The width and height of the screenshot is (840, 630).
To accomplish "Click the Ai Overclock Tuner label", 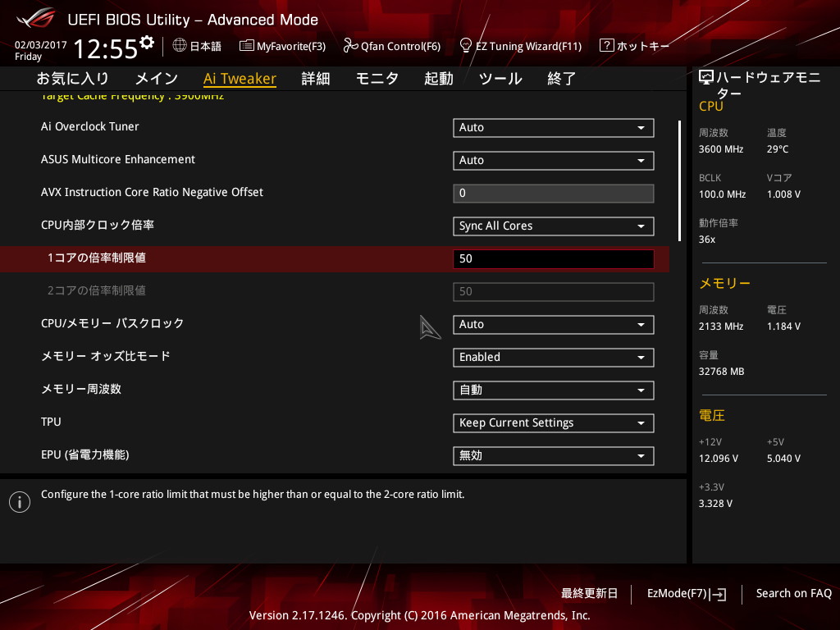I will click(x=90, y=126).
